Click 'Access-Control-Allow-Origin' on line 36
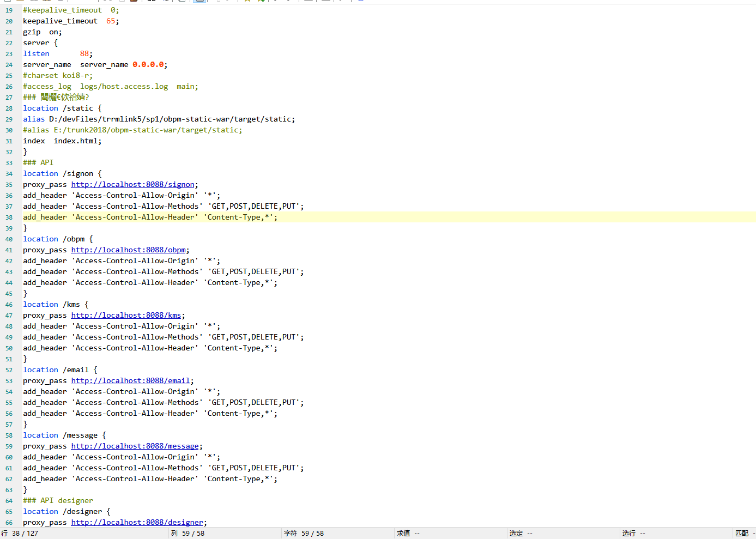The height and width of the screenshot is (539, 756). 135,196
